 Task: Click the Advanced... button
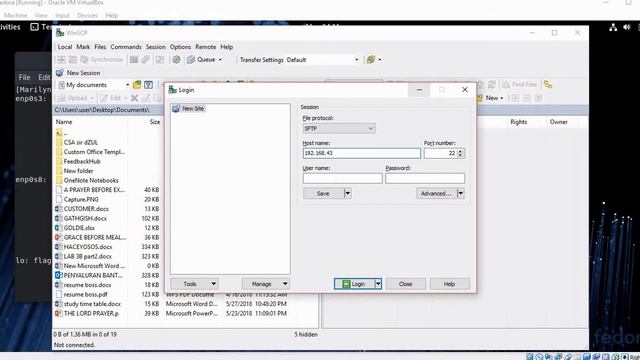point(436,193)
